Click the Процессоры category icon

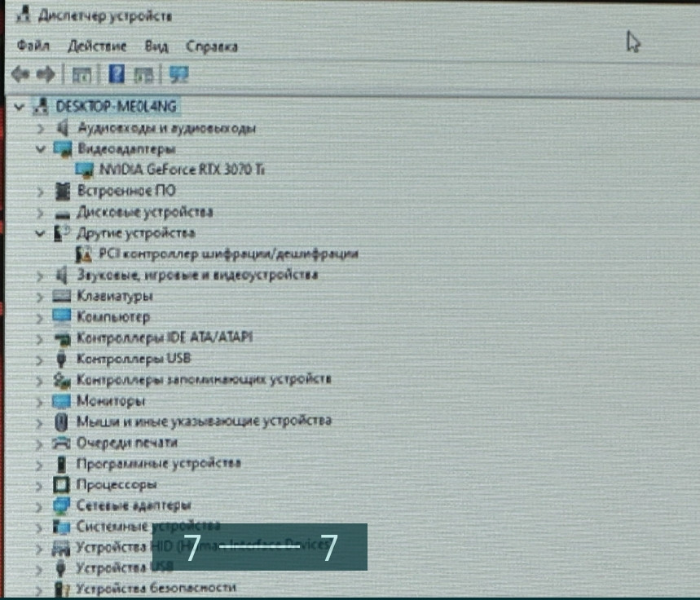(x=62, y=485)
